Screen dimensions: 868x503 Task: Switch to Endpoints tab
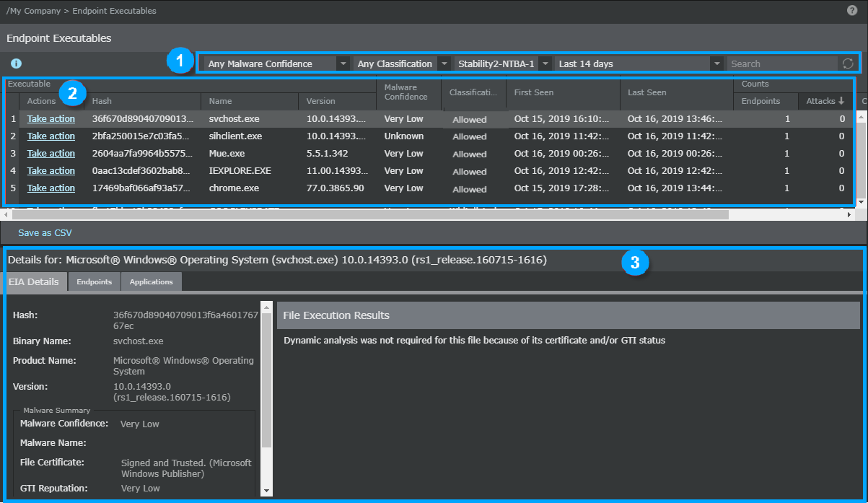[x=95, y=281]
